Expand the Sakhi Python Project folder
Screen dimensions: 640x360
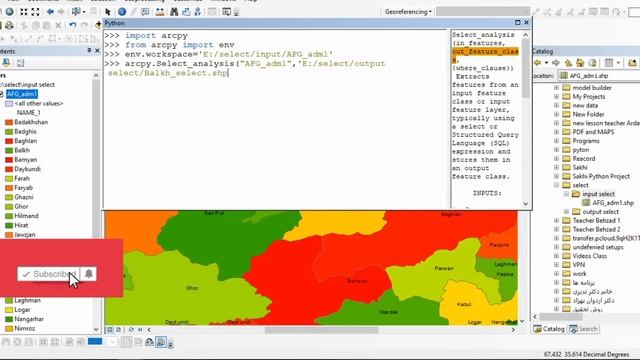(x=556, y=176)
